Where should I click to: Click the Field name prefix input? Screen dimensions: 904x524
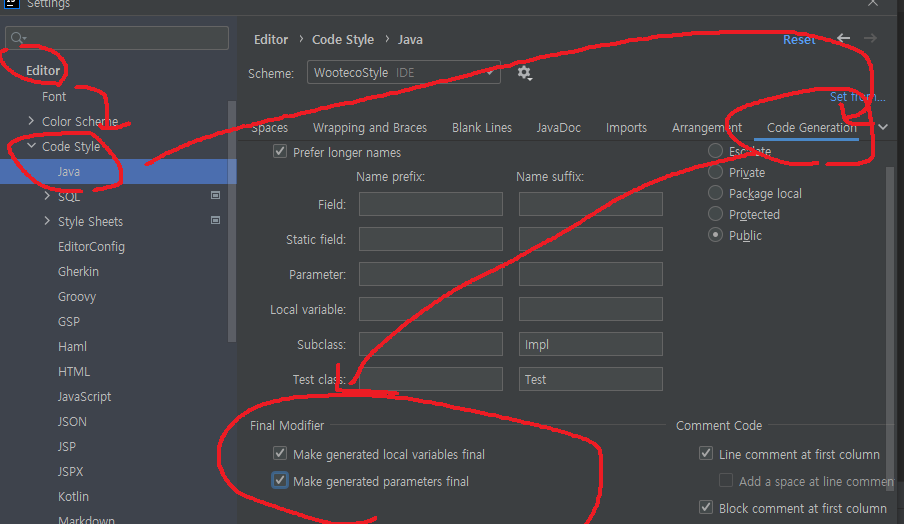pyautogui.click(x=431, y=204)
